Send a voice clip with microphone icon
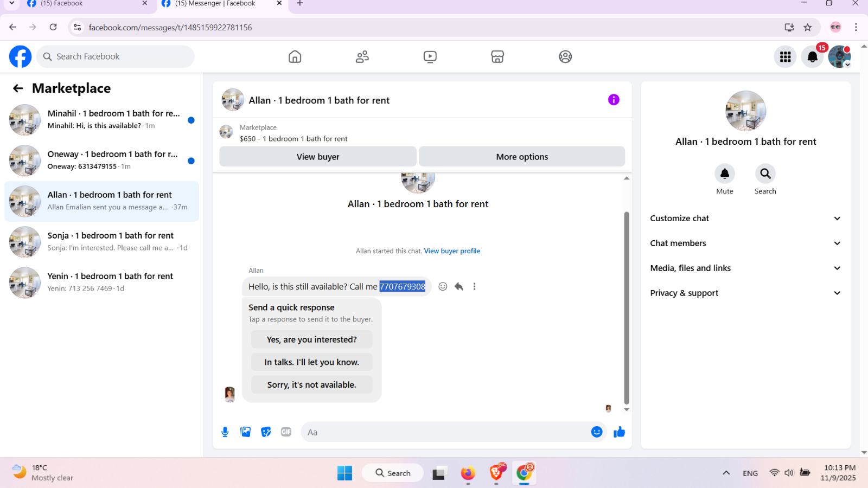Image resolution: width=868 pixels, height=488 pixels. 225,432
